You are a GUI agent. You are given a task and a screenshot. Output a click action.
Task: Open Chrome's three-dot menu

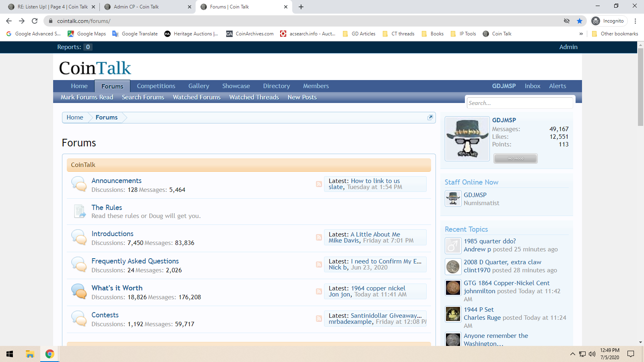[x=635, y=21]
